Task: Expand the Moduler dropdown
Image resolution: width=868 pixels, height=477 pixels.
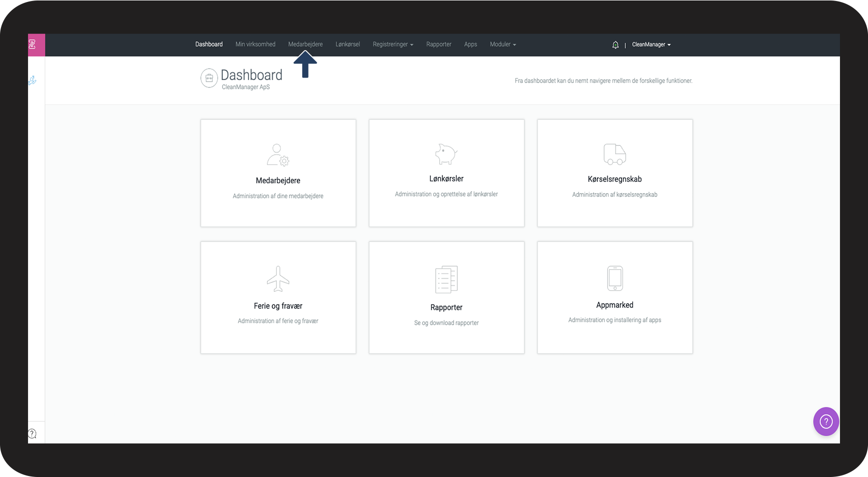Action: coord(503,44)
